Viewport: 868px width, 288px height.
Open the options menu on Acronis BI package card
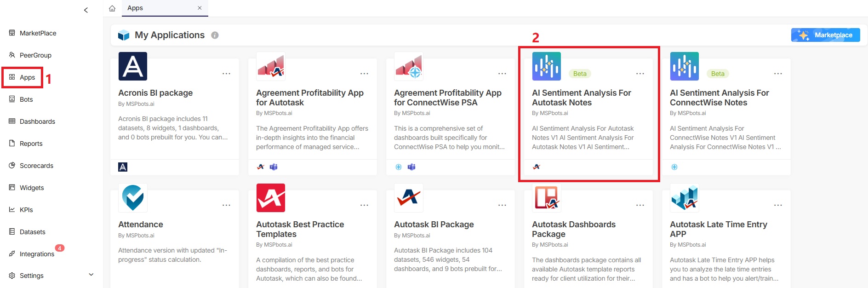226,73
